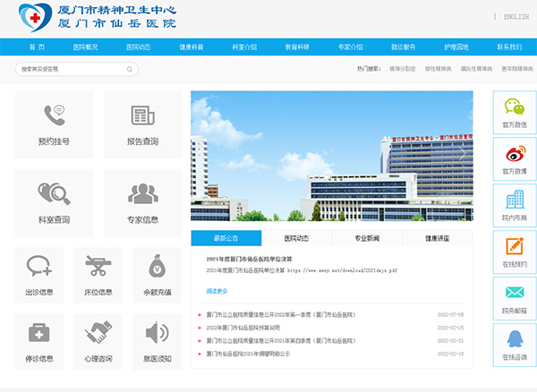537x392 pixels.
Task: Open 官方微信 WeChat sidebar icon
Action: [x=514, y=107]
